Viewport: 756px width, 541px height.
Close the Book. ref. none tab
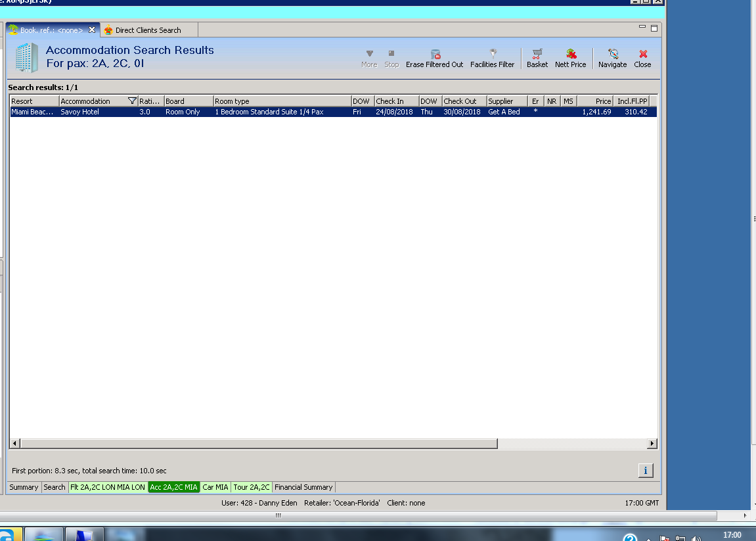pos(92,30)
